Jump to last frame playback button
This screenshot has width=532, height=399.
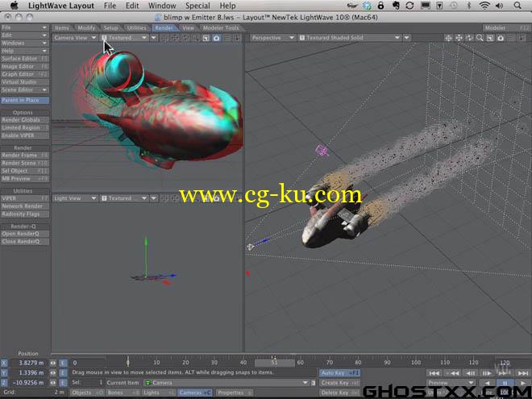pyautogui.click(x=522, y=373)
